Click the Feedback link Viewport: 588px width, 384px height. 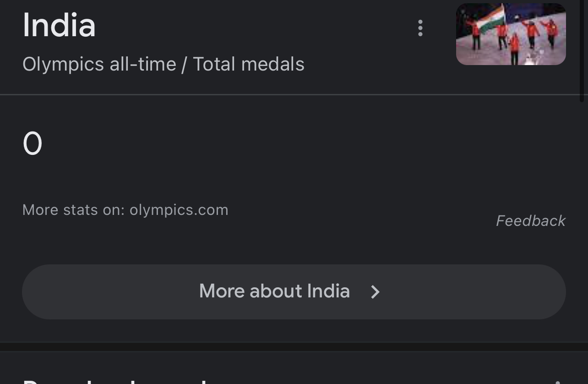(x=531, y=221)
